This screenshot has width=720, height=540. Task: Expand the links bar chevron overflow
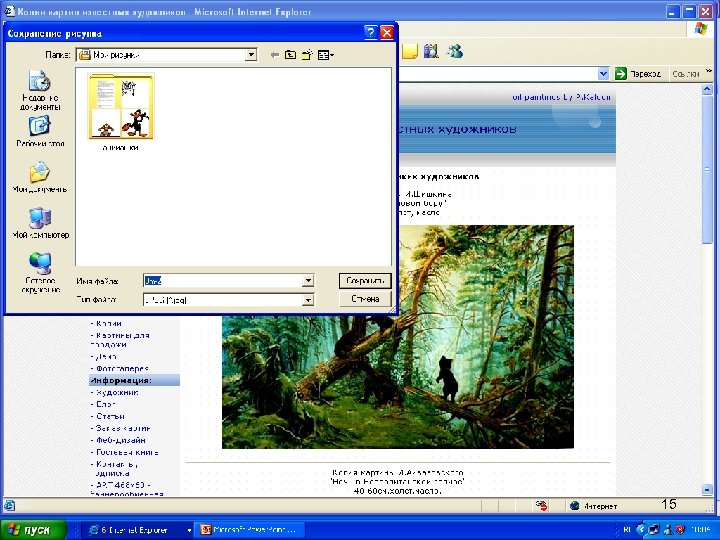point(708,71)
